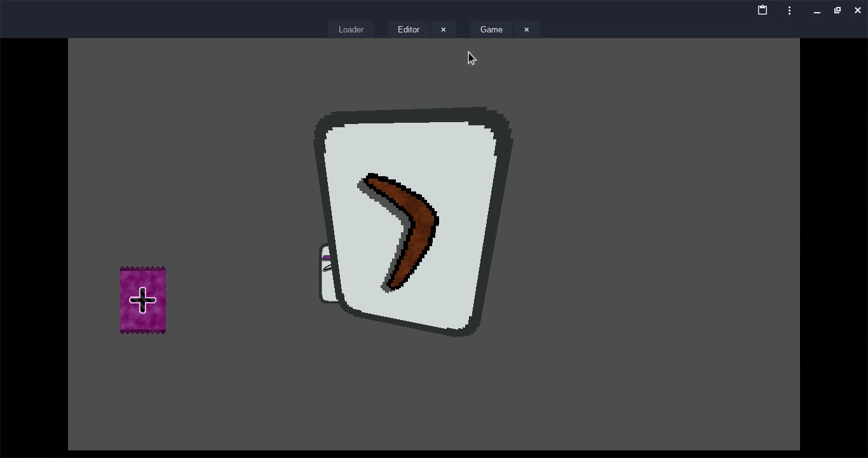Close the Editor tab
The width and height of the screenshot is (868, 458).
click(x=444, y=30)
